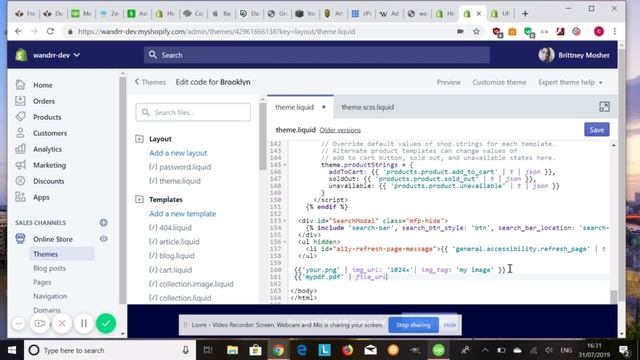
Task: Click Preview theme
Action: tap(449, 82)
